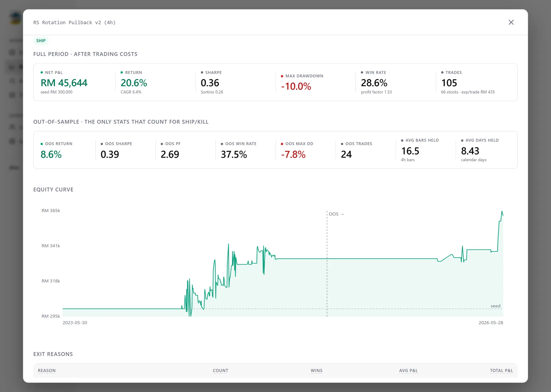Select the Return value 20.6%
Image resolution: width=551 pixels, height=392 pixels.
click(x=134, y=83)
